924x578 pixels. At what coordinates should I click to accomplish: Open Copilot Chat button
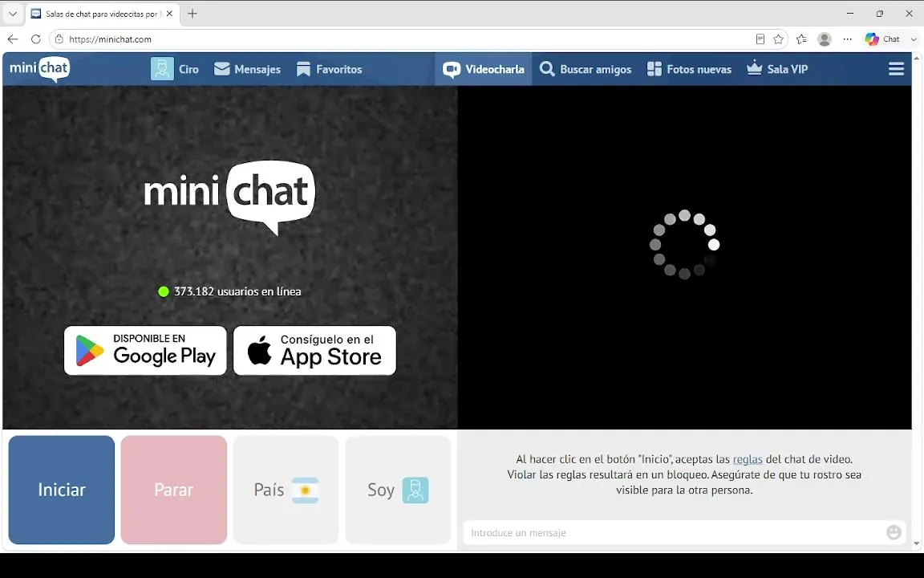tap(882, 39)
